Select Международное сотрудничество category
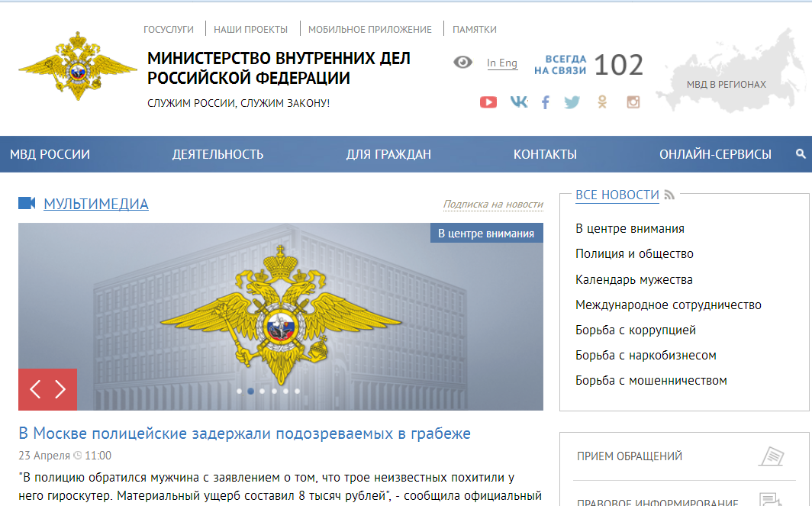This screenshot has height=506, width=812. click(668, 305)
